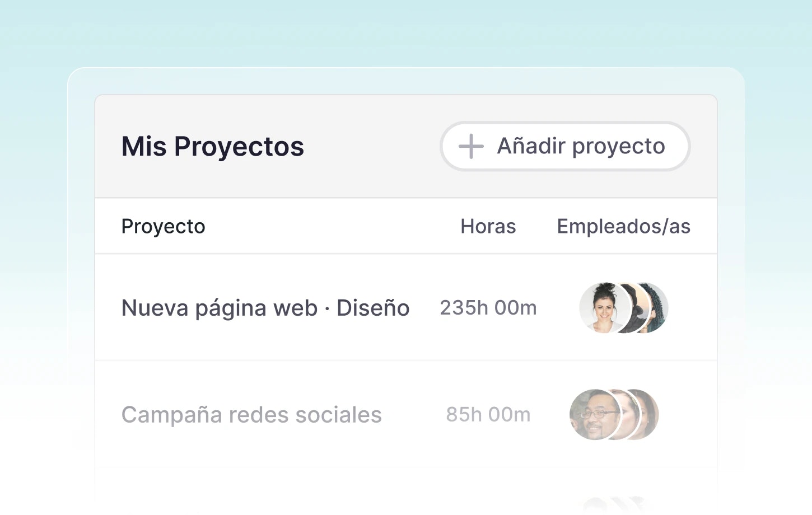Viewport: 812px width, 515px height.
Task: Open avatar of woman with hair bun
Action: point(602,308)
